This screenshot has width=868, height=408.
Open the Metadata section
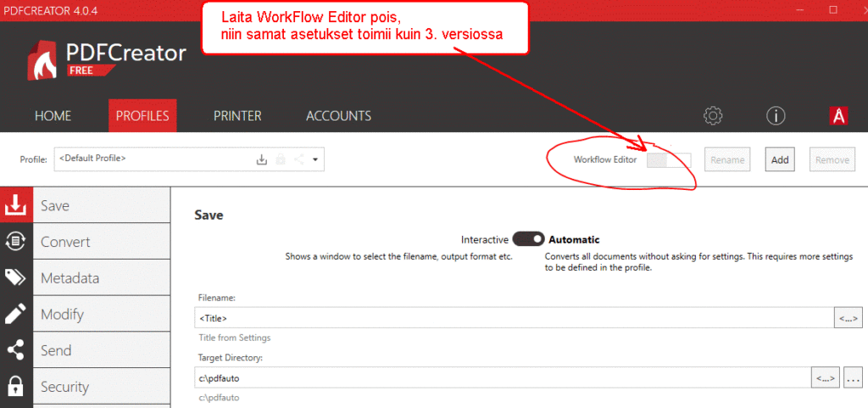102,277
